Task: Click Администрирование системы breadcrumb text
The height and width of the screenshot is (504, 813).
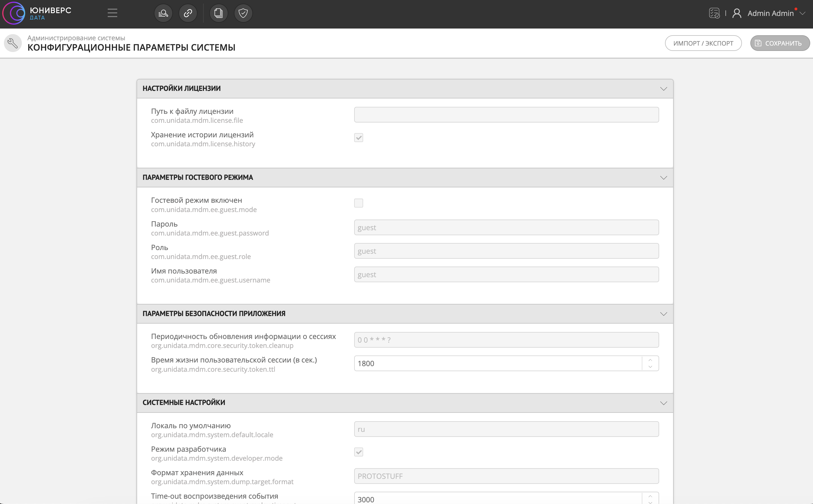Action: pos(76,38)
